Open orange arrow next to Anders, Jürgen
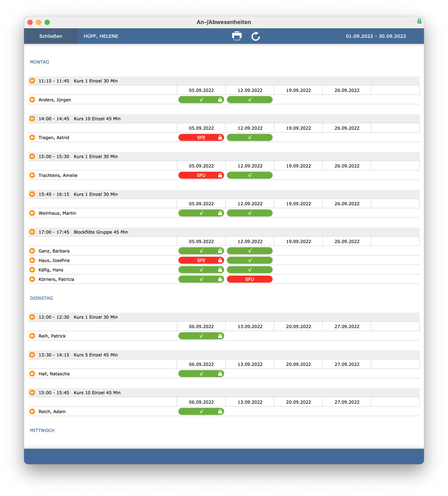448x496 pixels. [x=32, y=100]
